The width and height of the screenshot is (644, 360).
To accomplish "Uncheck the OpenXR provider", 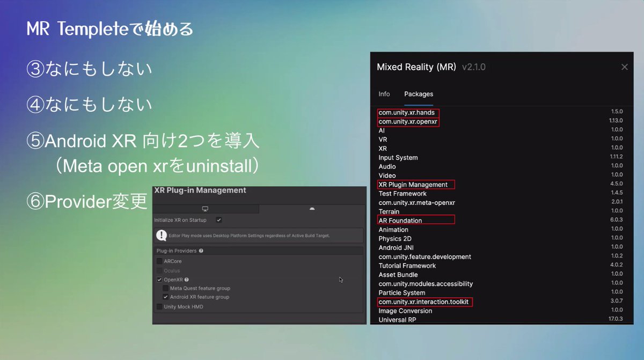I will 159,280.
